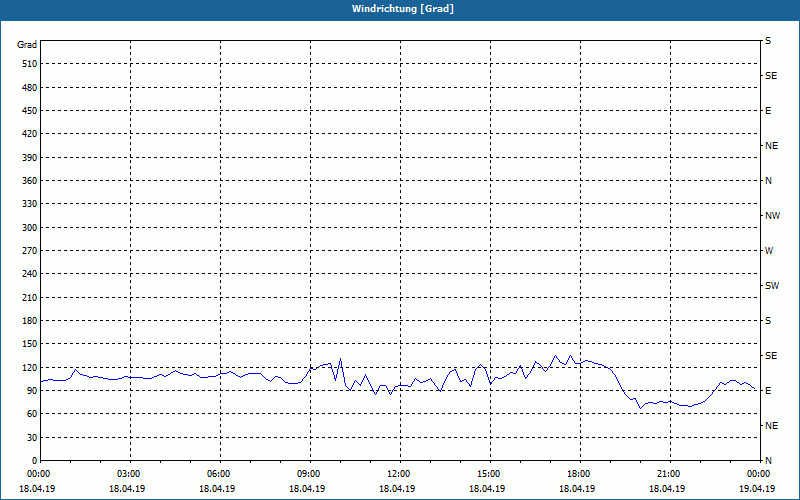Select y-axis tick label 390
Screen dimensions: 800x500
[30, 157]
